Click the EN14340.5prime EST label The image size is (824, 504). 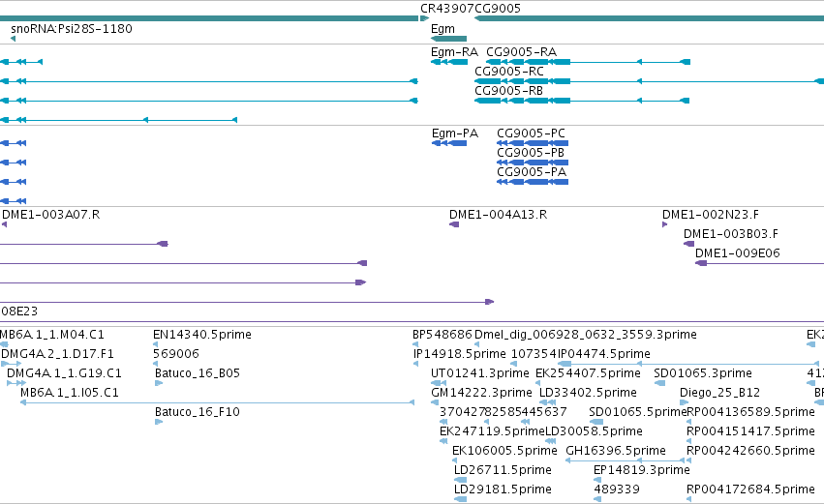pos(202,335)
